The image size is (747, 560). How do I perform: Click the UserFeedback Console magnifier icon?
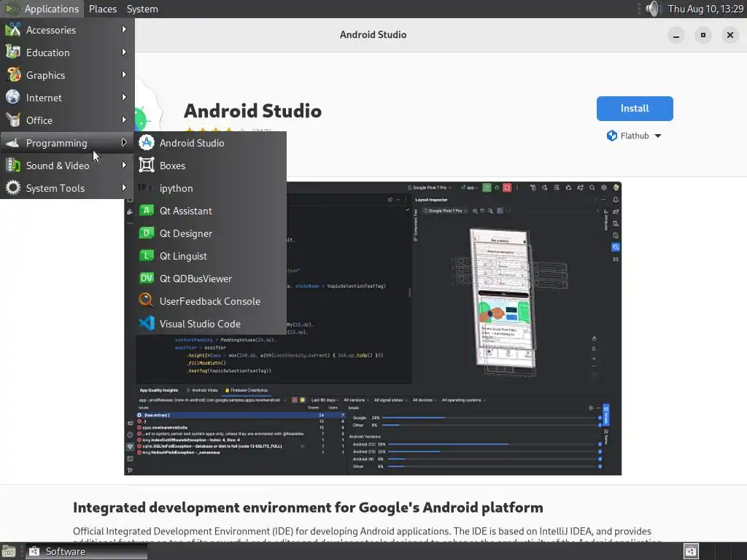(x=146, y=300)
